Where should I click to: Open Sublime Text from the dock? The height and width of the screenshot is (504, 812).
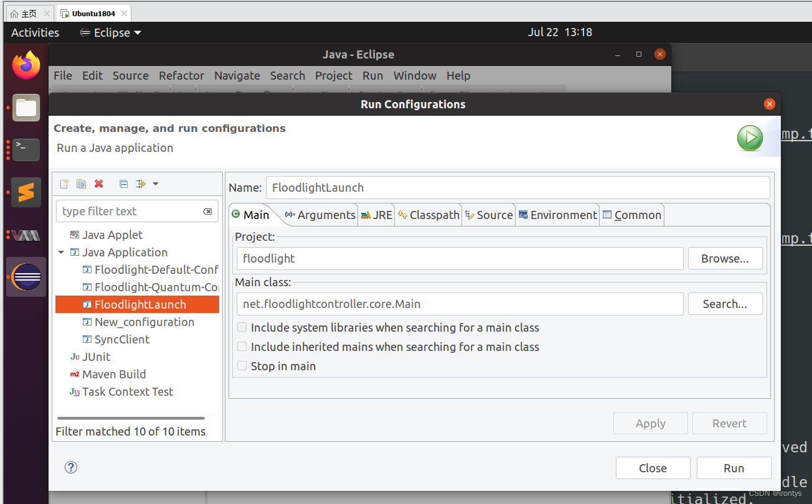click(26, 192)
